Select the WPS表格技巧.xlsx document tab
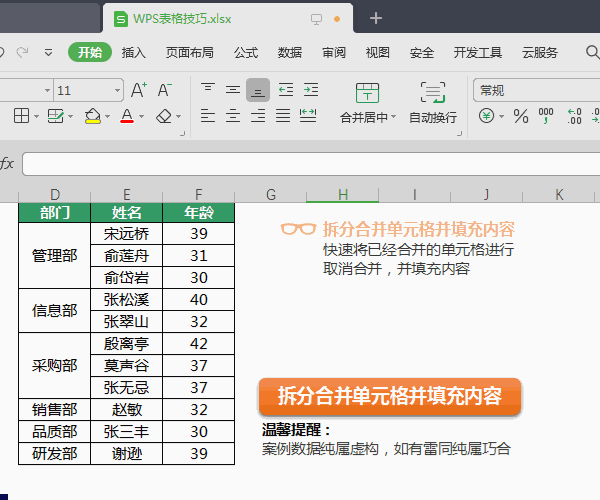 228,18
